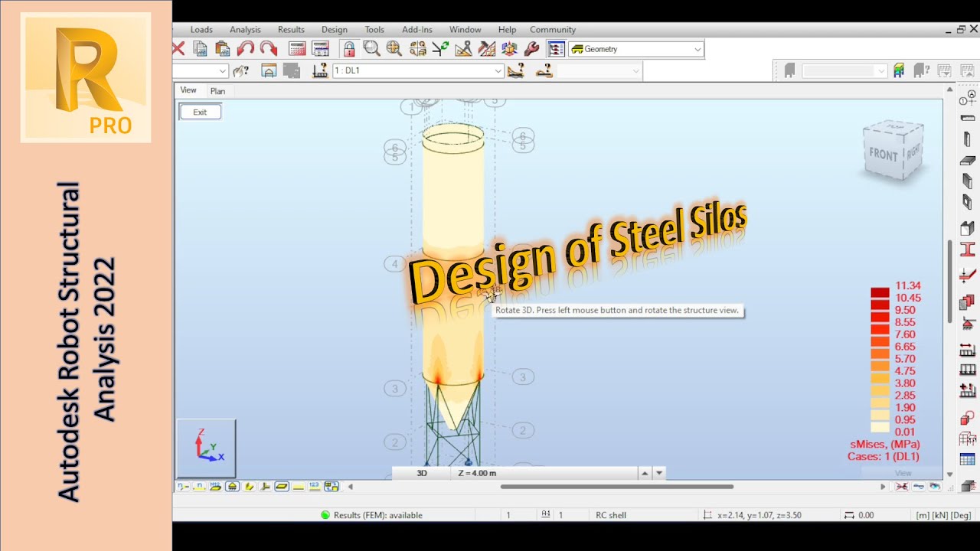
Task: Click the pointing hand question mark icon
Action: tap(240, 70)
